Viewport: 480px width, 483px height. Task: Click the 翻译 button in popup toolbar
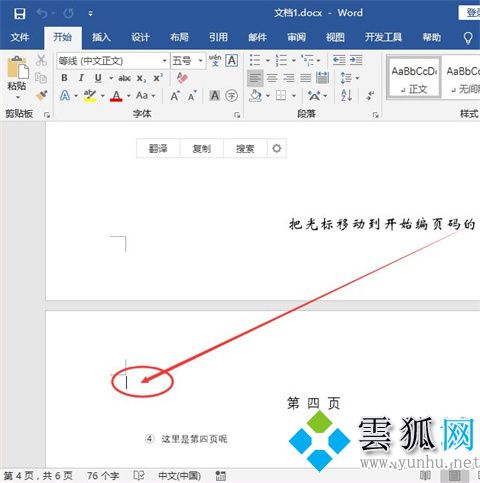(x=158, y=148)
